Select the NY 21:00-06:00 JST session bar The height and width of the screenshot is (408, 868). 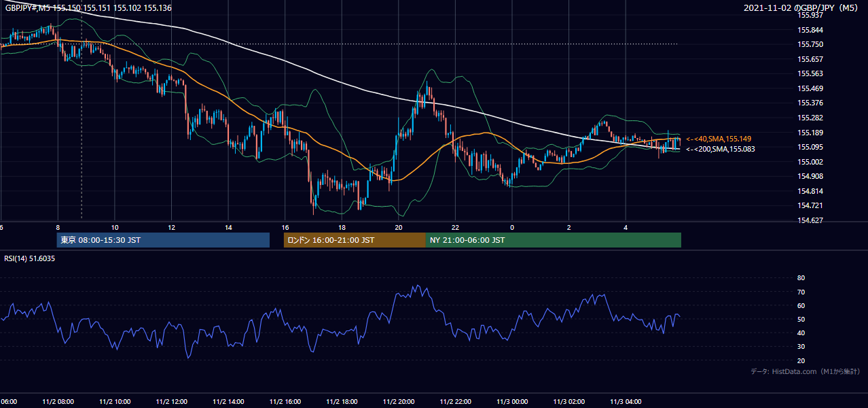point(554,240)
